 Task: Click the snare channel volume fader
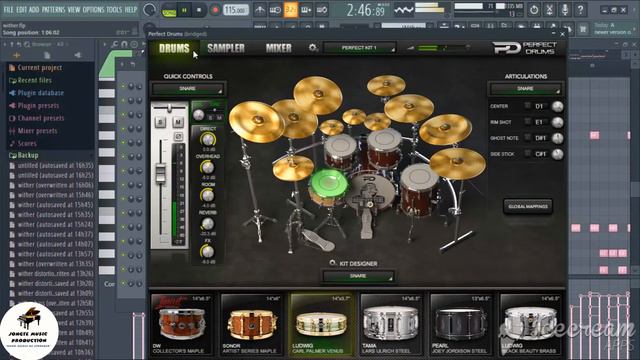pos(160,173)
